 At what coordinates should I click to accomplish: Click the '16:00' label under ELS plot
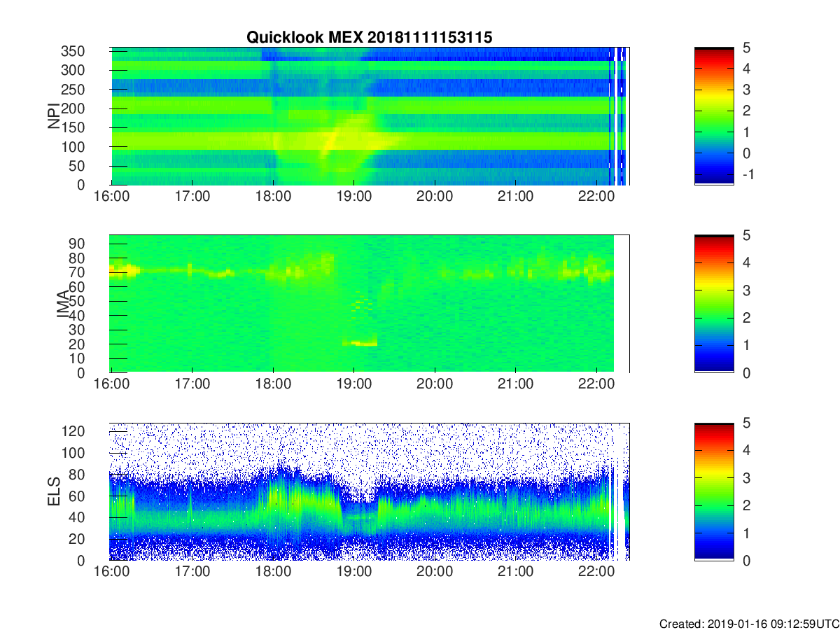click(112, 572)
